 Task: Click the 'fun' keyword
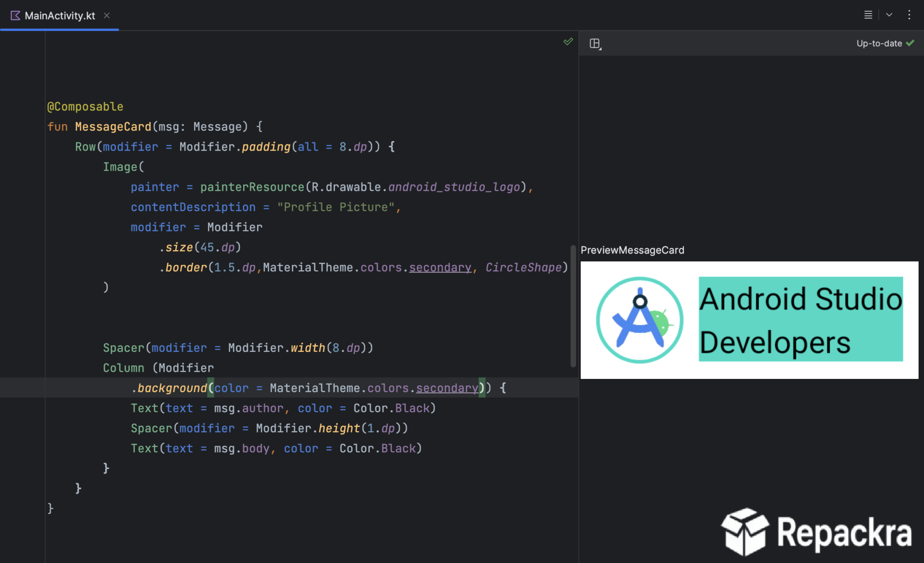coord(58,127)
